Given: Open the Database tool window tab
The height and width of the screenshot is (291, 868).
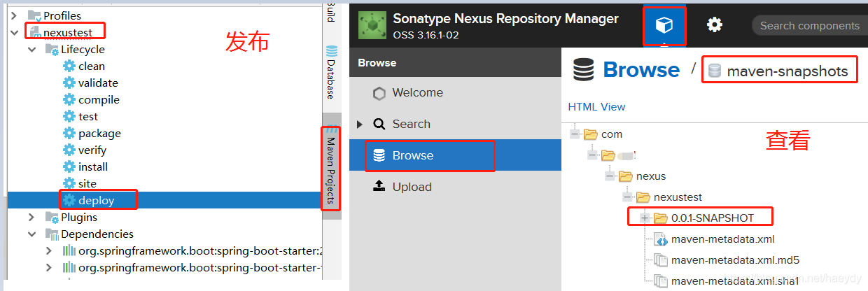Looking at the screenshot, I should pyautogui.click(x=331, y=72).
